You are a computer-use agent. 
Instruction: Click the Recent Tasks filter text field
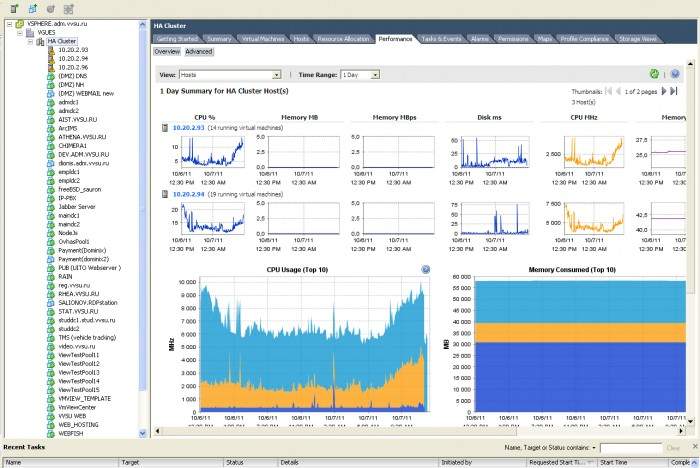pos(630,448)
